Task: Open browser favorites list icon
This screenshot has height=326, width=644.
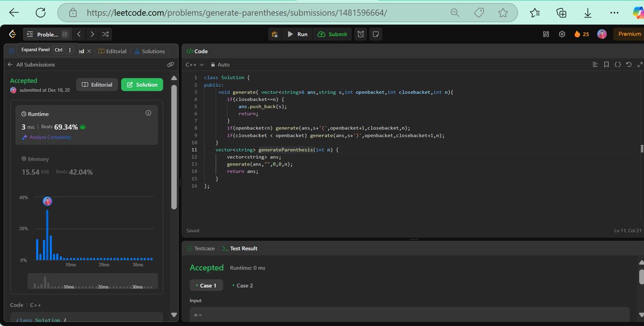Action: tap(535, 12)
